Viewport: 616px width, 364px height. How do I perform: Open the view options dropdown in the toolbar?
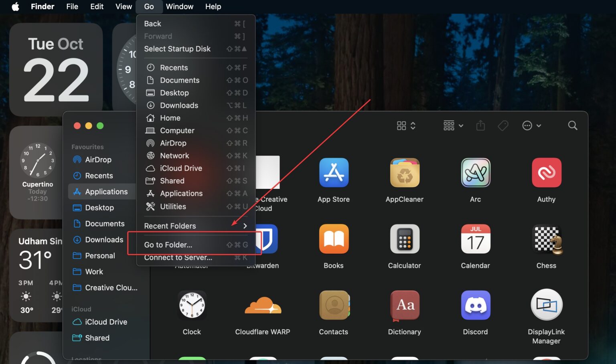pyautogui.click(x=453, y=125)
